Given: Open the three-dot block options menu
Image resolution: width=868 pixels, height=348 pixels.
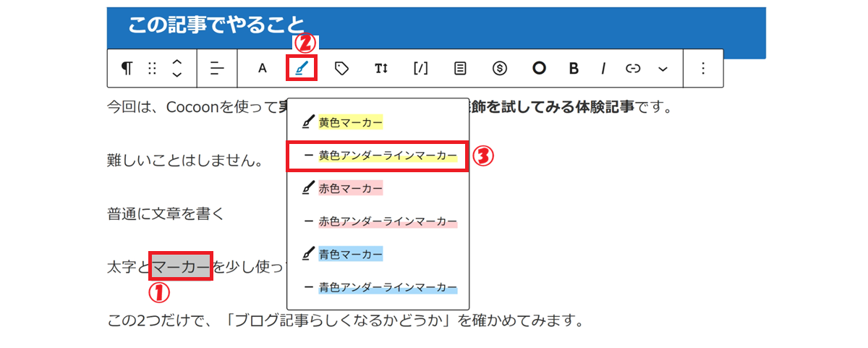Looking at the screenshot, I should [703, 69].
